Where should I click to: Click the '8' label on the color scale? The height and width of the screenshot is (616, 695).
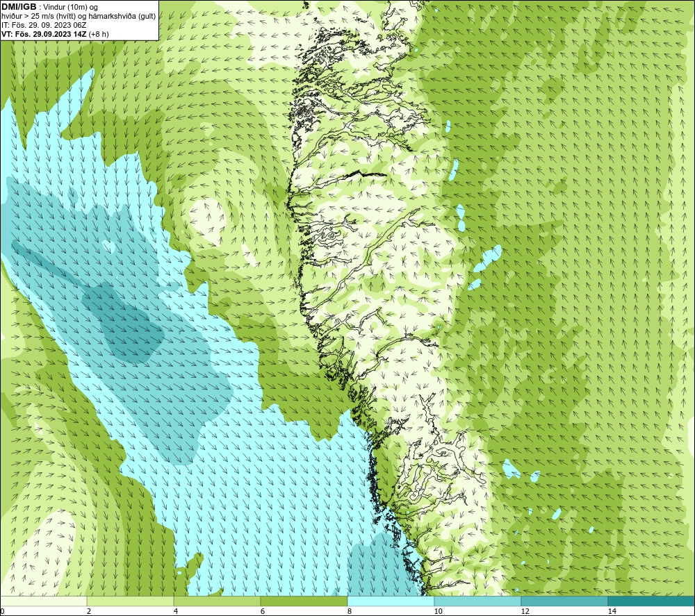(x=350, y=611)
